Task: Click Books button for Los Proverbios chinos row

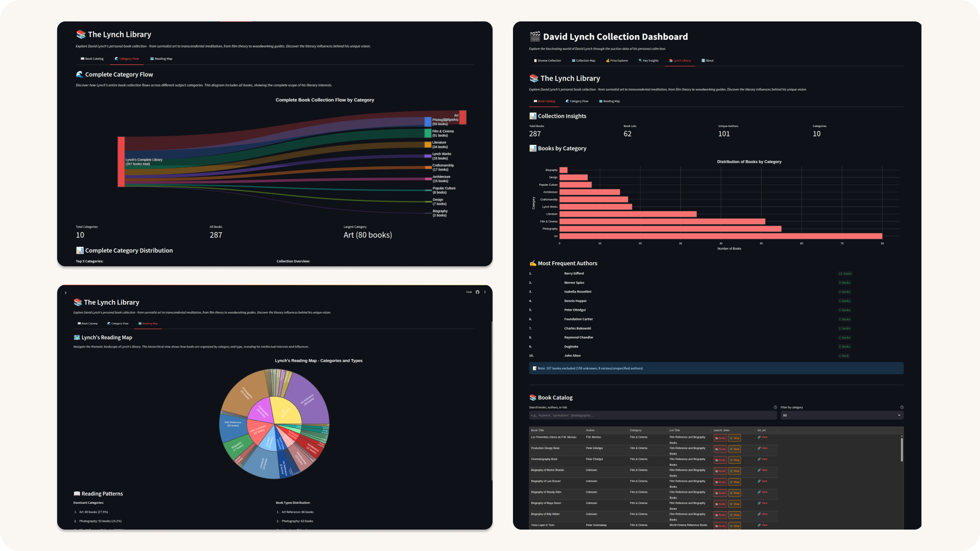Action: [x=720, y=438]
